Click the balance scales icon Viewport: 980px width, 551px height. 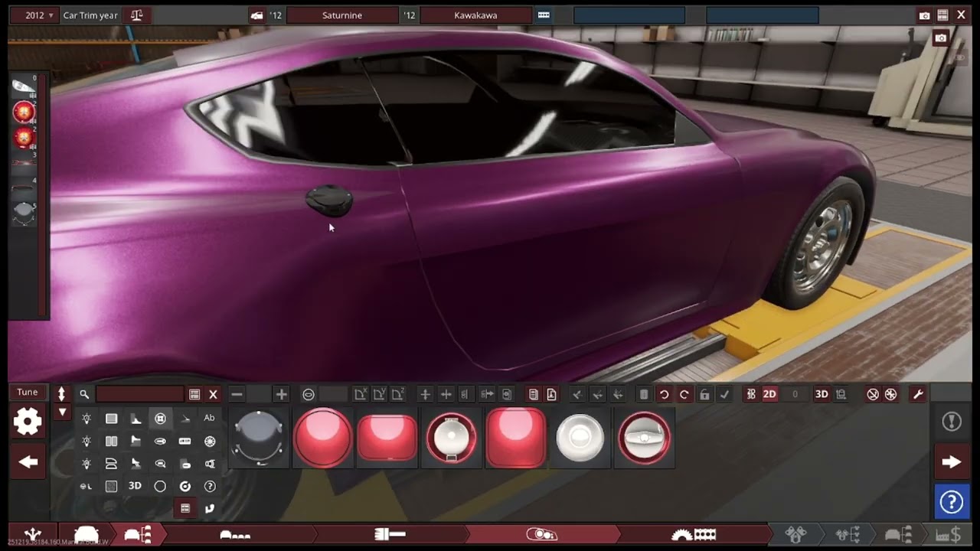(x=136, y=15)
